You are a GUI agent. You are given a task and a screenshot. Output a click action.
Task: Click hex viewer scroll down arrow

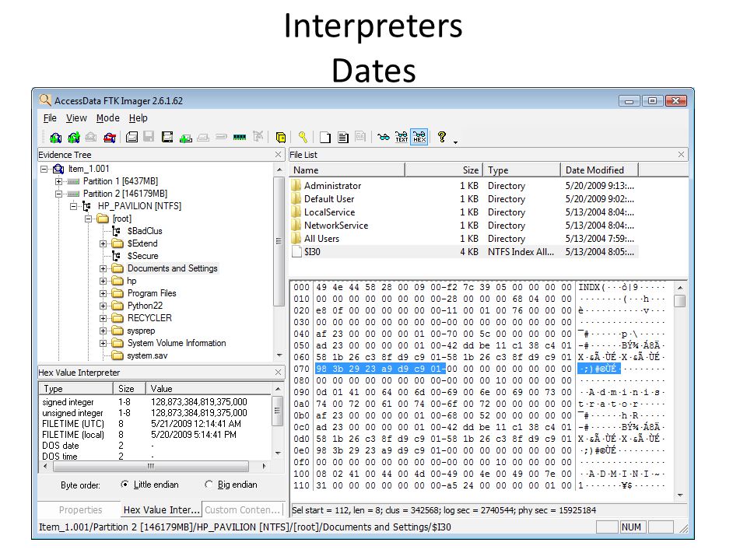tap(680, 495)
